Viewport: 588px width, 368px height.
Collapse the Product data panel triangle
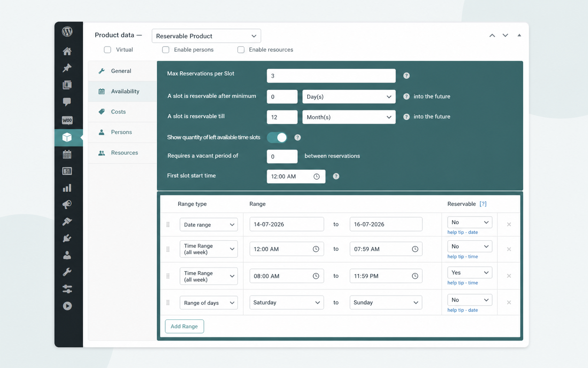(519, 35)
